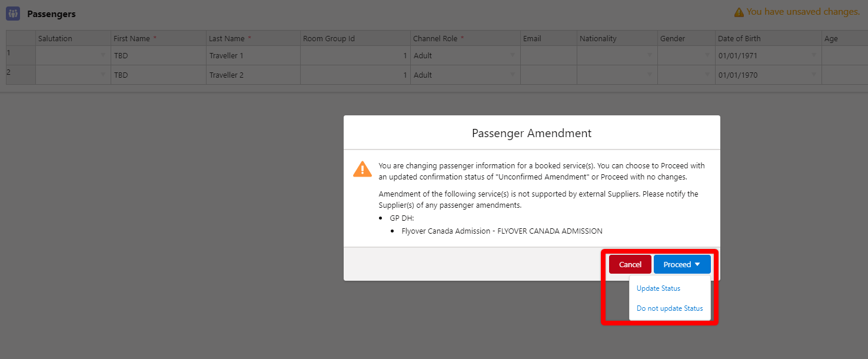This screenshot has height=359, width=868.
Task: Click the orange warning triangle in dialog
Action: tap(362, 169)
